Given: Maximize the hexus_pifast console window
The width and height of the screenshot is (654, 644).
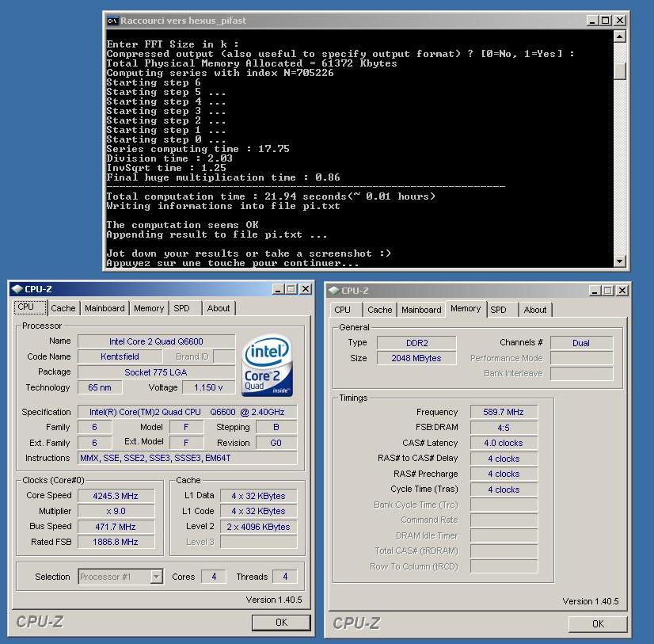Looking at the screenshot, I should (606, 21).
